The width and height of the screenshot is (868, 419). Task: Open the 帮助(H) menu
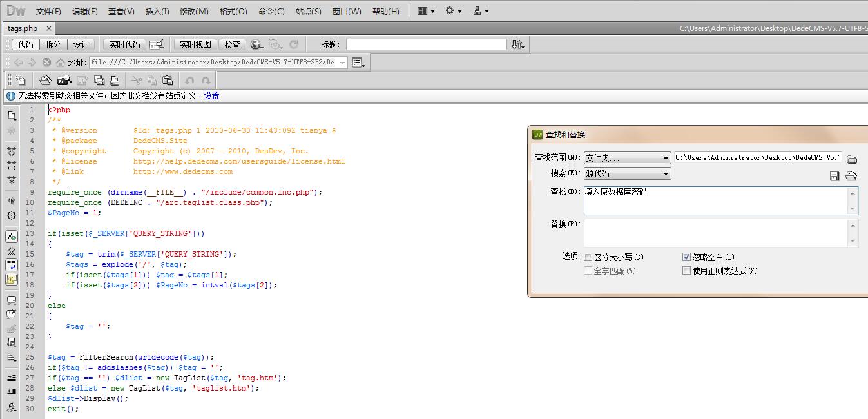pos(386,12)
